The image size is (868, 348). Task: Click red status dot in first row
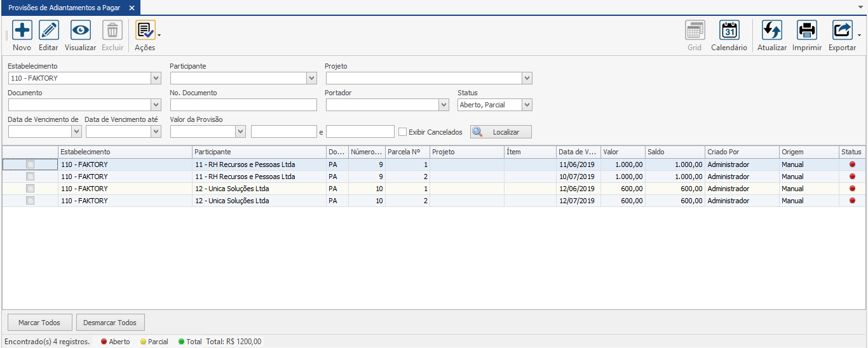click(852, 164)
